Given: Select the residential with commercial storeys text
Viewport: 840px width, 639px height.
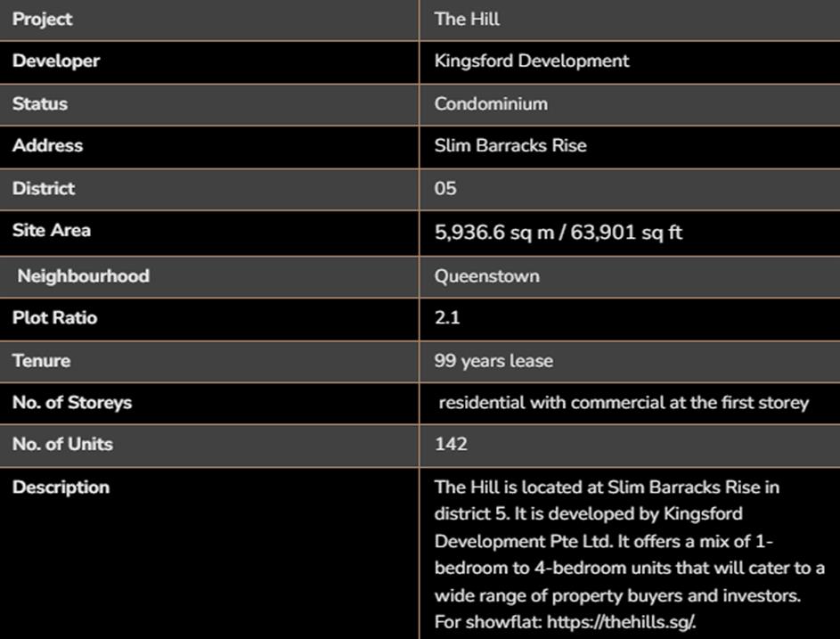Looking at the screenshot, I should click(x=624, y=402).
